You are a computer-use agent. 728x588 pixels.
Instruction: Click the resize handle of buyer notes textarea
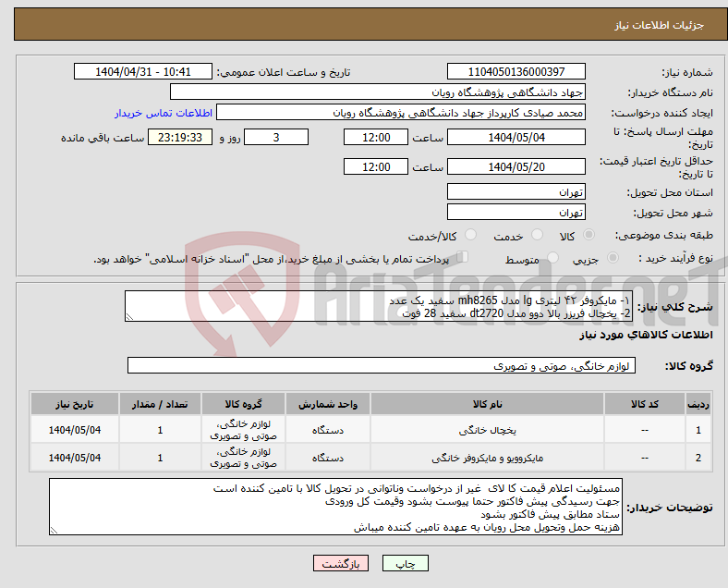tap(54, 530)
